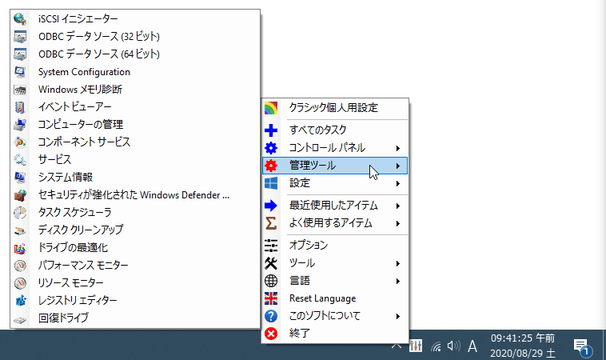This screenshot has height=360, width=606.
Task: Click the システム情報 icon
Action: pos(20,177)
